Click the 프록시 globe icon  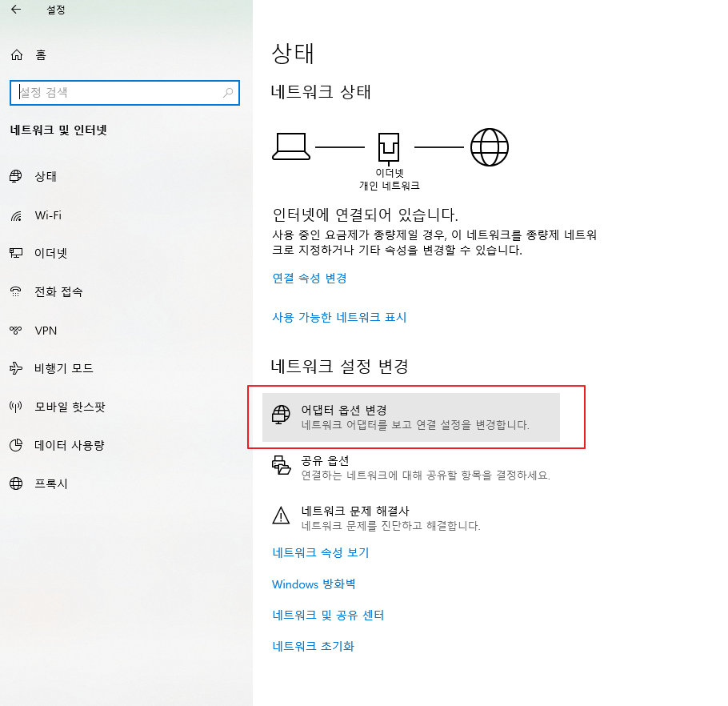pos(16,483)
